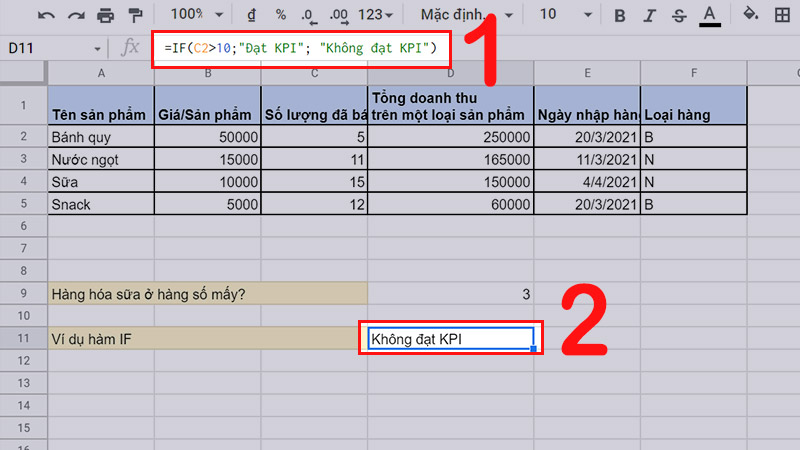Toggle italic formatting

click(x=650, y=16)
